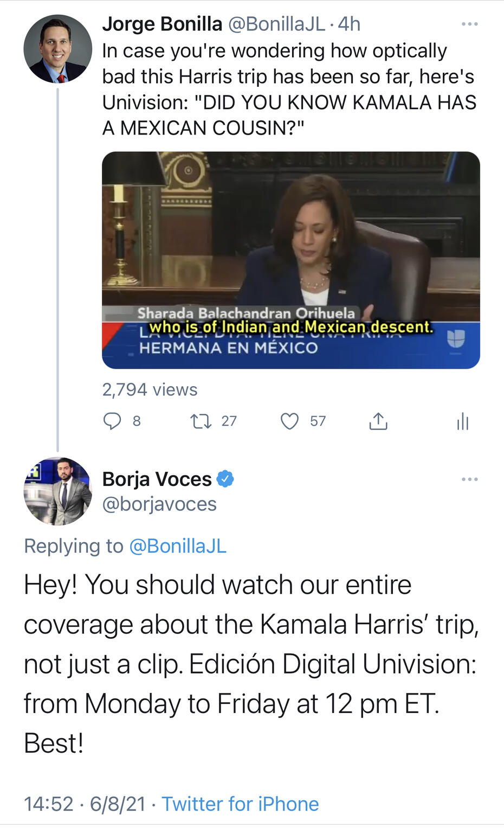This screenshot has width=504, height=834.
Task: Open the @borjavoces handle
Action: coord(159,504)
